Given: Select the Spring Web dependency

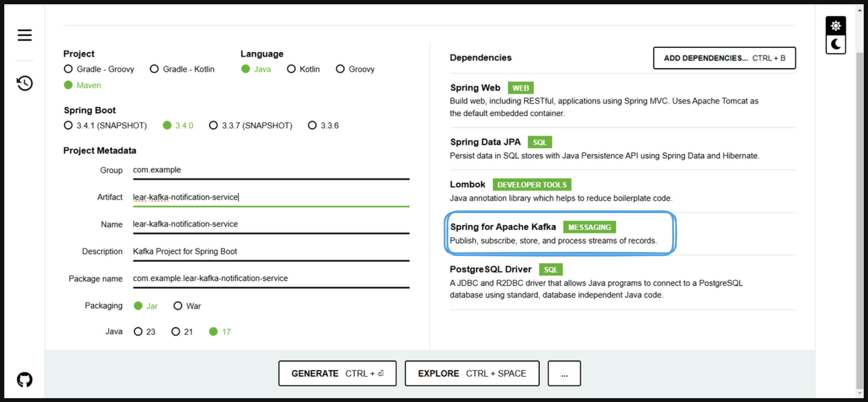Looking at the screenshot, I should pyautogui.click(x=623, y=100).
